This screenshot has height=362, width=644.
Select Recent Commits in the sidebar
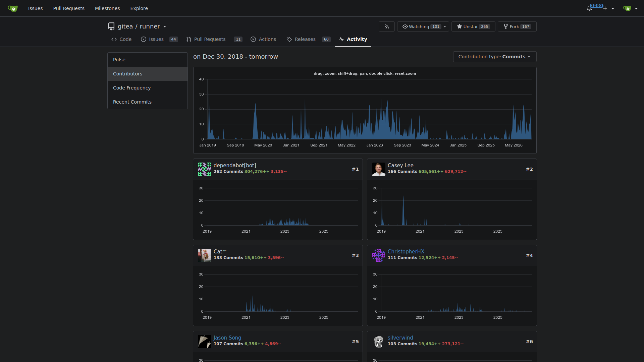(148, 102)
